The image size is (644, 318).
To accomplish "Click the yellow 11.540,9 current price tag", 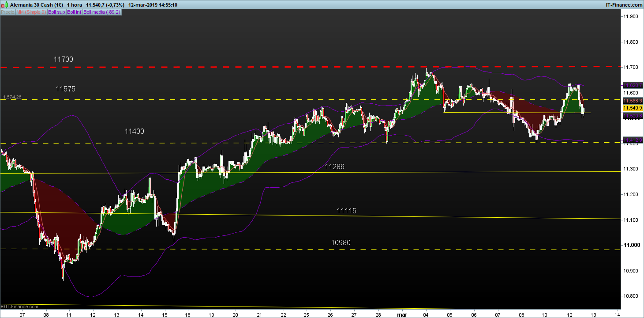I will coord(633,108).
